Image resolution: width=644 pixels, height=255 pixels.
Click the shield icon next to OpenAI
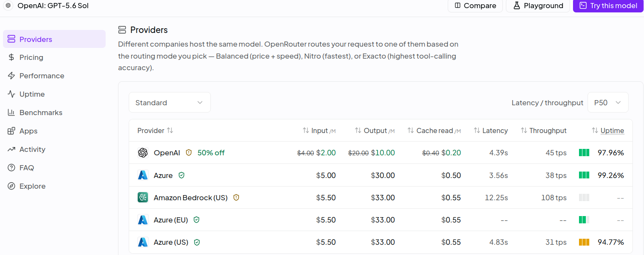coord(189,153)
